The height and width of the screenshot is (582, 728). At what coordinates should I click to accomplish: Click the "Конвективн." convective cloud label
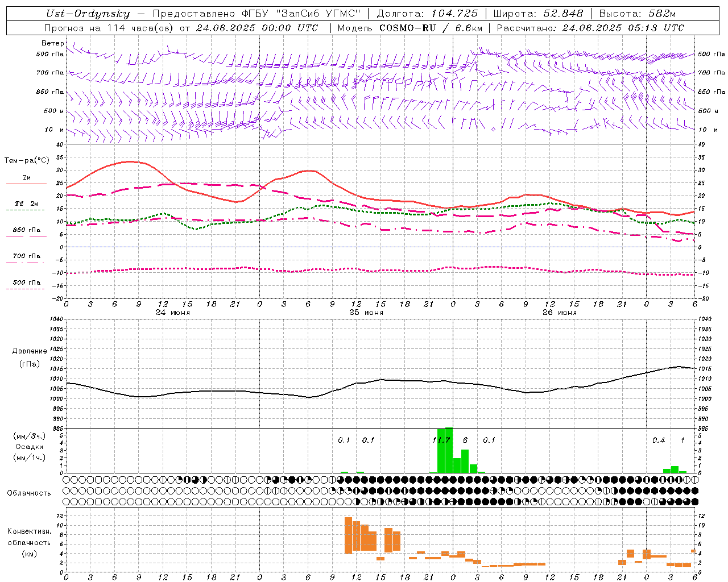click(x=29, y=531)
